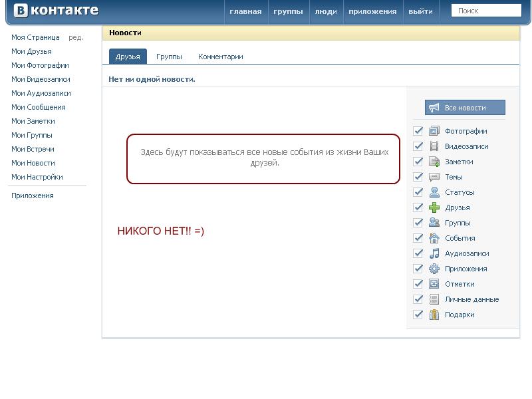532x399 pixels.
Task: Click the Темы speech bubble icon
Action: point(434,177)
